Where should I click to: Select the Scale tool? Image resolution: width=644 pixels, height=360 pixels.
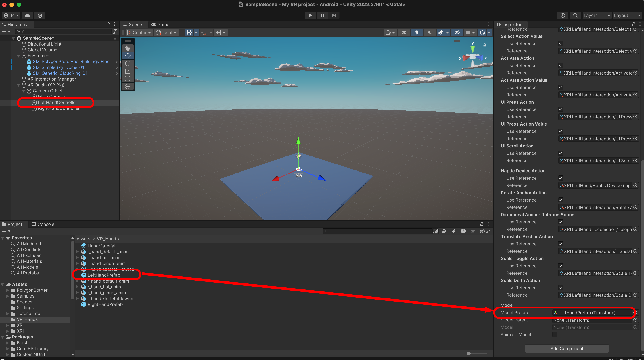[127, 71]
